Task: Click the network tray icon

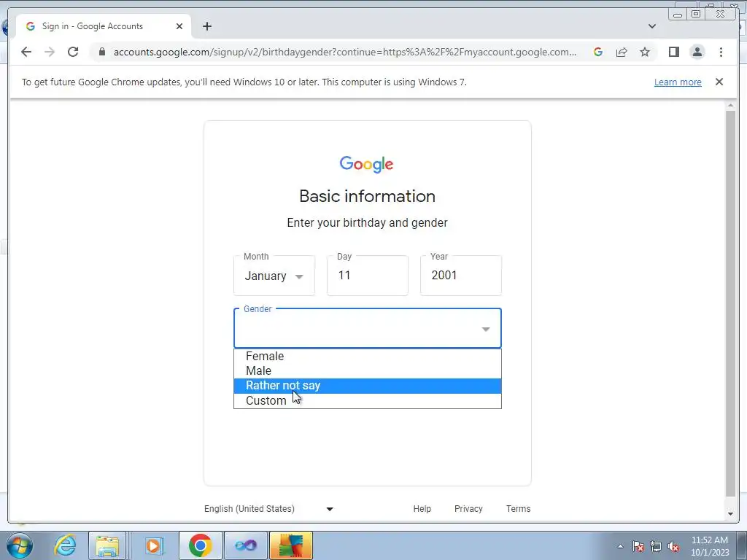Action: (x=656, y=546)
